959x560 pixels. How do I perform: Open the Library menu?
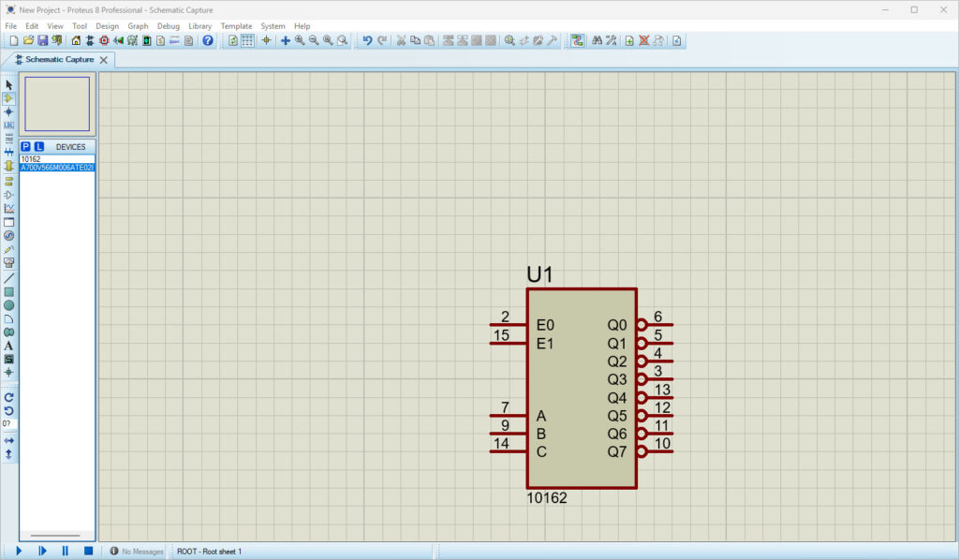point(200,26)
